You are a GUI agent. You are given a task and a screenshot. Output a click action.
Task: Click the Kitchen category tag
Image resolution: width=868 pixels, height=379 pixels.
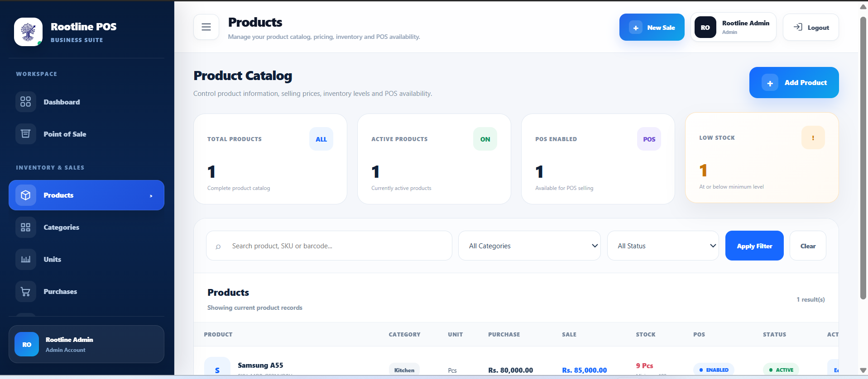click(404, 370)
